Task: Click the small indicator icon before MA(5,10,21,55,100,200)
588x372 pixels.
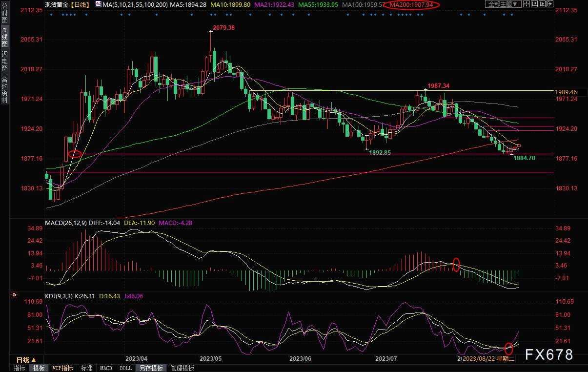Action: [99, 4]
